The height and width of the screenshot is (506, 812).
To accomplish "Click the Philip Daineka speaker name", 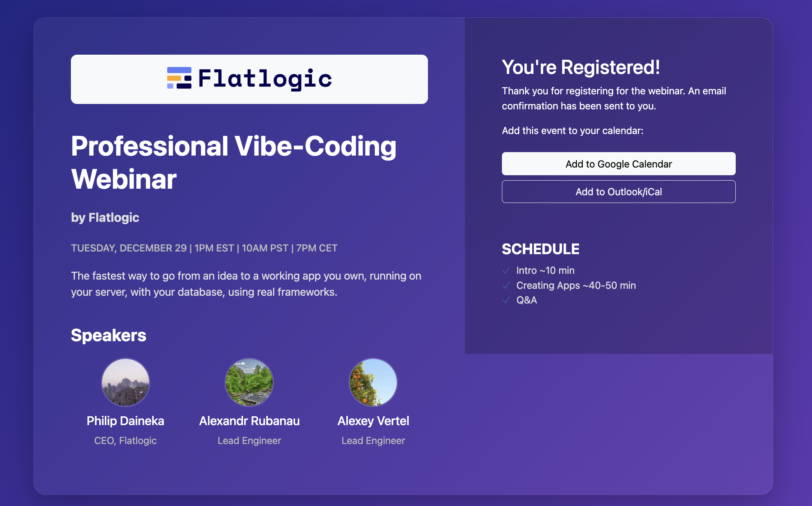I will (126, 421).
